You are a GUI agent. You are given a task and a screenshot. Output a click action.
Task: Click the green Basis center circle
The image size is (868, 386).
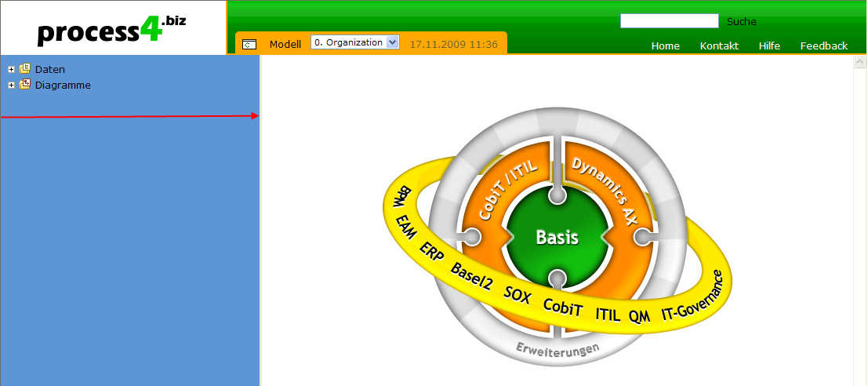coord(557,238)
